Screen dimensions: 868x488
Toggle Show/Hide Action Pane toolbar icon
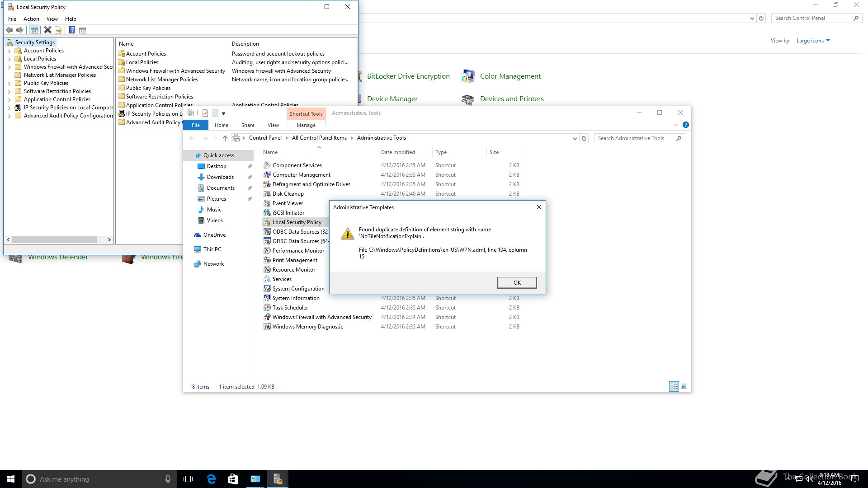pos(83,30)
